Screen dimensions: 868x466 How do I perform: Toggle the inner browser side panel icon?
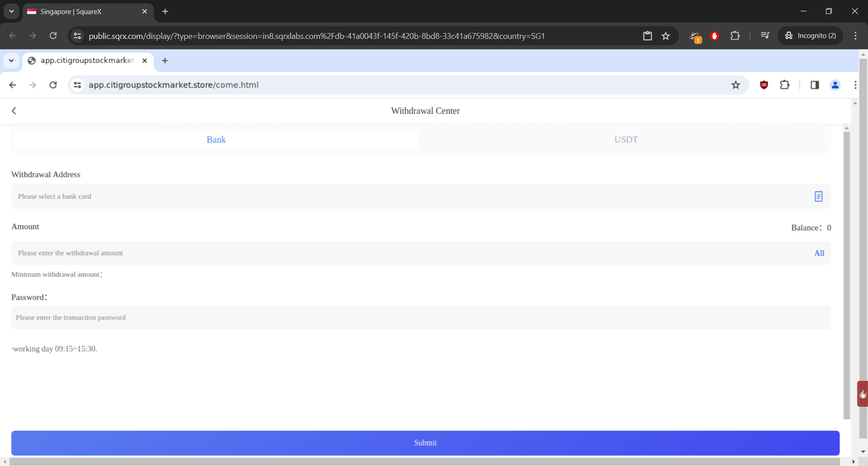pyautogui.click(x=815, y=85)
